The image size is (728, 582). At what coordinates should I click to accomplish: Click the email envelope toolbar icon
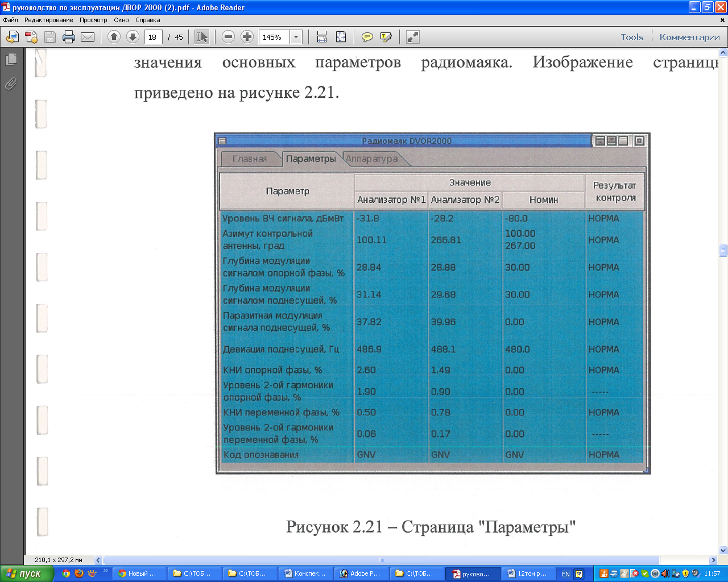pos(88,38)
